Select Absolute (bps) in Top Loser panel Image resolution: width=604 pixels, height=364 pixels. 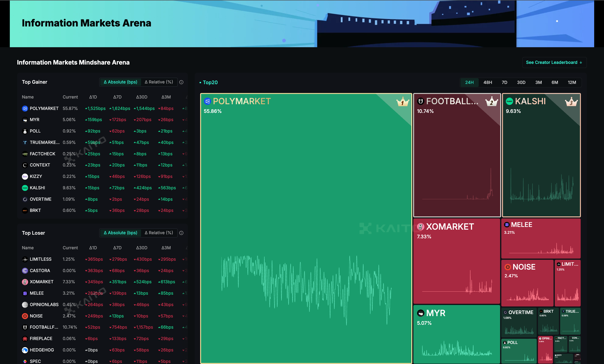120,233
